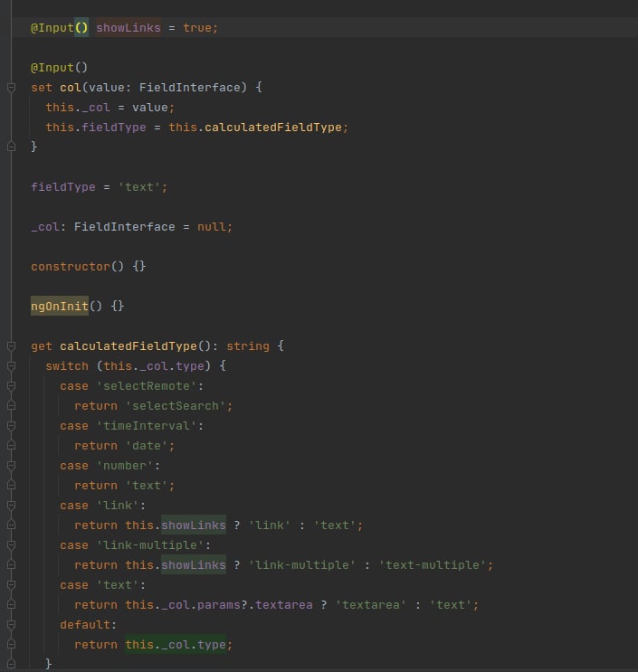
Task: Click the 'text-multiple' string literal
Action: click(433, 565)
